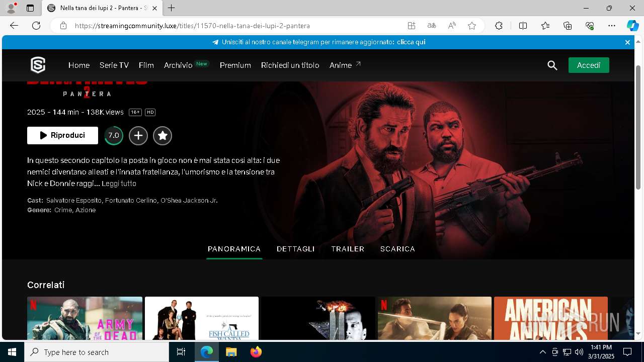The width and height of the screenshot is (644, 362).
Task: Close the Nella tana dei lupi tab
Action: pos(155,8)
